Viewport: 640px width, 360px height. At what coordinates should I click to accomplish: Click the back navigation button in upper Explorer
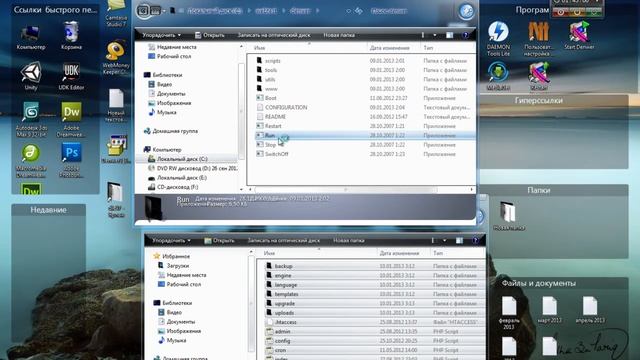click(x=143, y=11)
